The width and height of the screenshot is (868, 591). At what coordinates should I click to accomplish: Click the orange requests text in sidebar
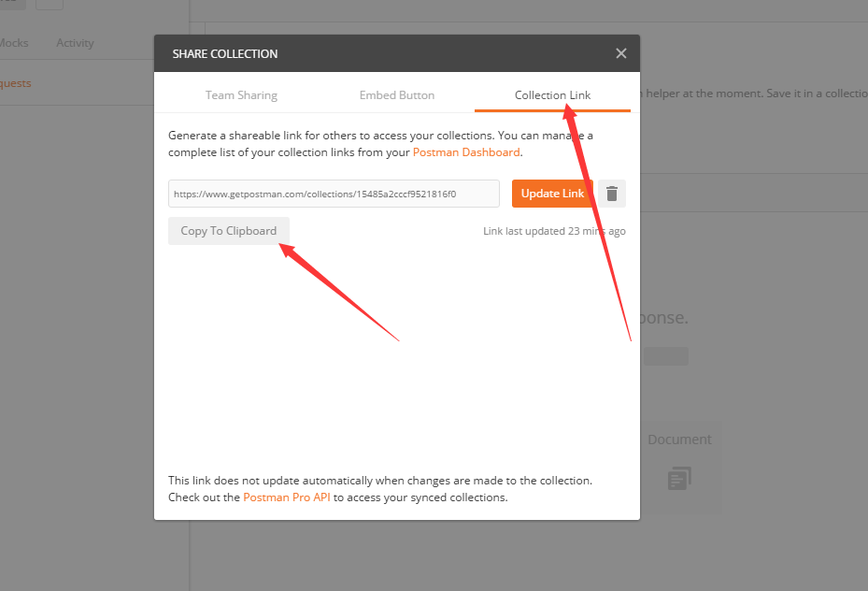click(15, 83)
